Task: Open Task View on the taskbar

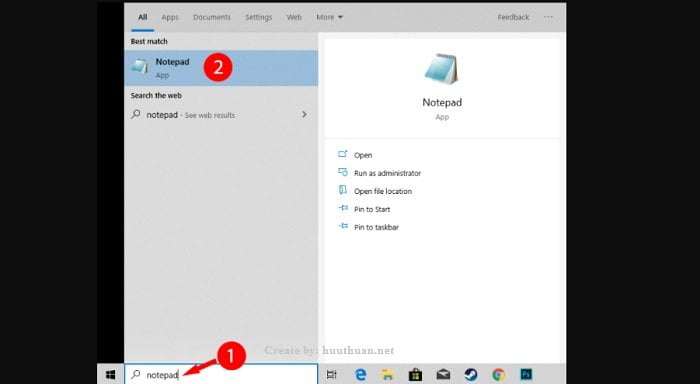Action: 331,375
